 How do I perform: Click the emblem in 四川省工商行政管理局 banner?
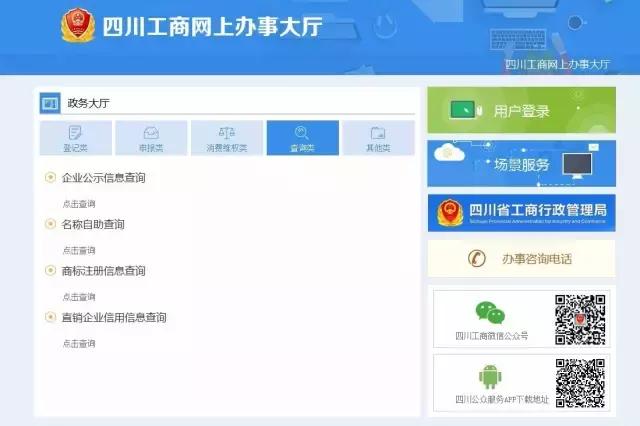coord(450,213)
